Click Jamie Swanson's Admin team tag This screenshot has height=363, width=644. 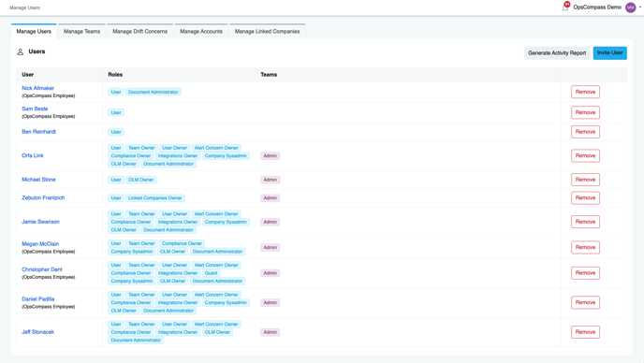[x=271, y=222]
